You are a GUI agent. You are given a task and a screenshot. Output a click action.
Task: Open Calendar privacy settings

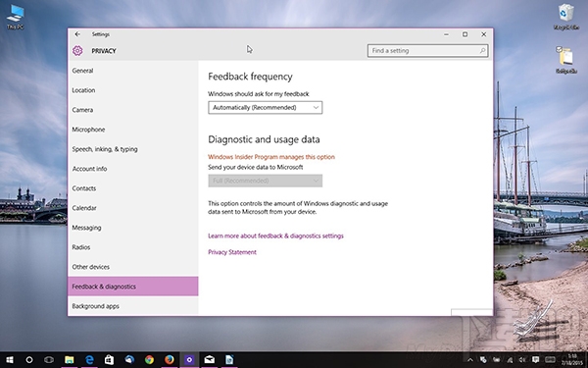point(132,208)
